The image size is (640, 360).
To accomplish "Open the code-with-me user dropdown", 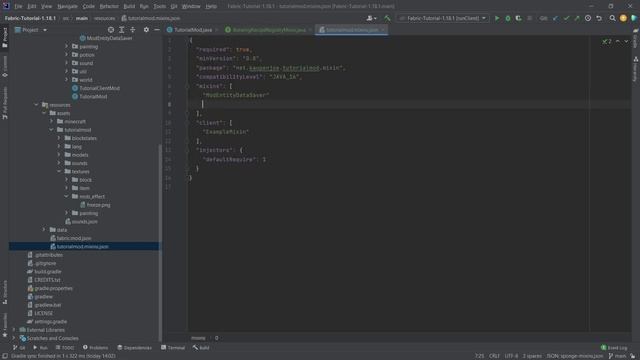I will point(371,18).
